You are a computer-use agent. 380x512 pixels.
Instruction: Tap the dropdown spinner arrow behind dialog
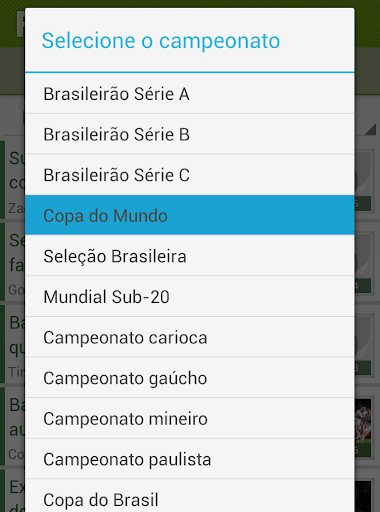tap(370, 129)
